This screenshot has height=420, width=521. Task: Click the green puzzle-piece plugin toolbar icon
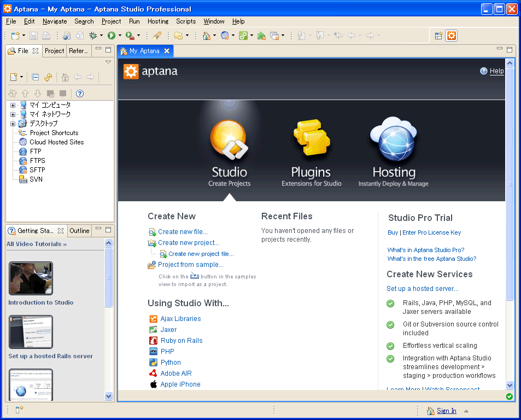(x=261, y=36)
